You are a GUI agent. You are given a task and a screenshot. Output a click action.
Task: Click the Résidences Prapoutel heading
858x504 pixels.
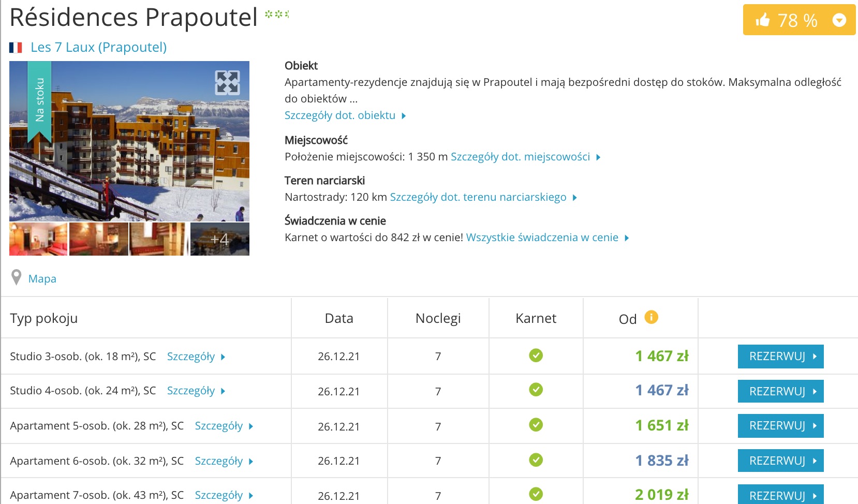pyautogui.click(x=134, y=18)
